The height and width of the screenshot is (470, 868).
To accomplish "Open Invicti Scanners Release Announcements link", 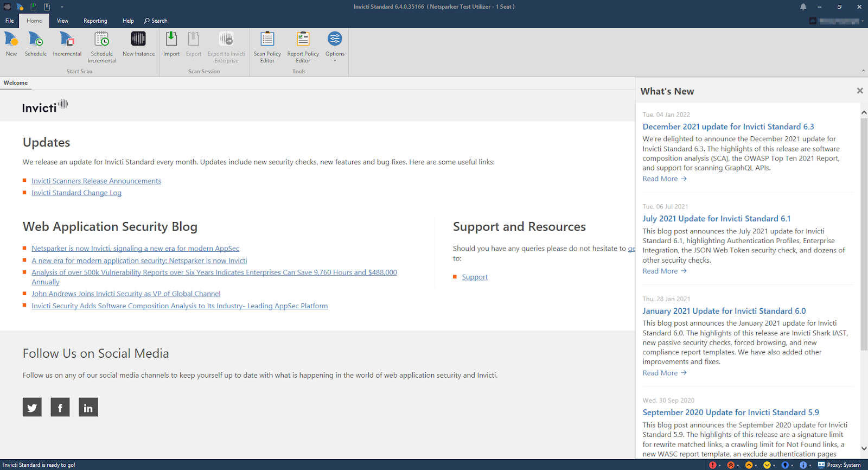I will click(x=96, y=181).
